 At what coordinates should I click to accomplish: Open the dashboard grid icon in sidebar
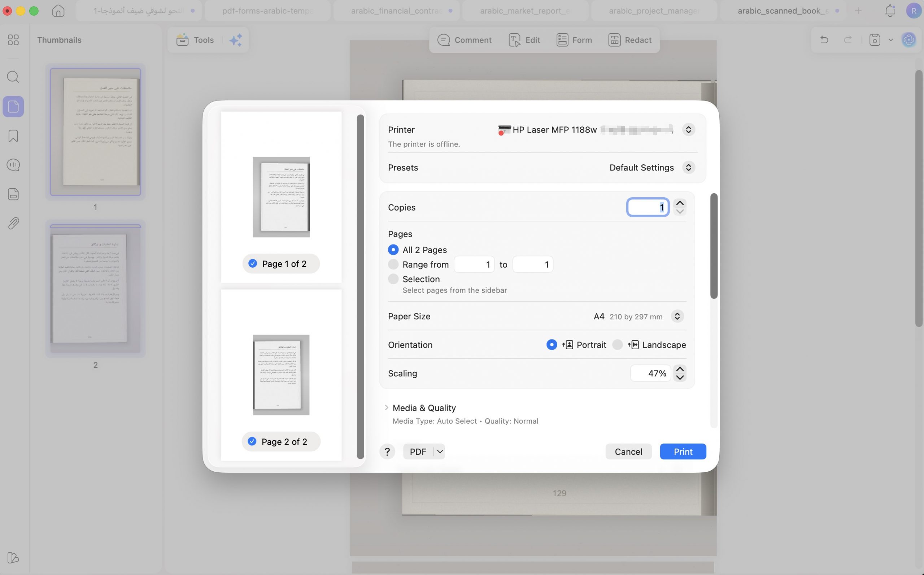13,40
